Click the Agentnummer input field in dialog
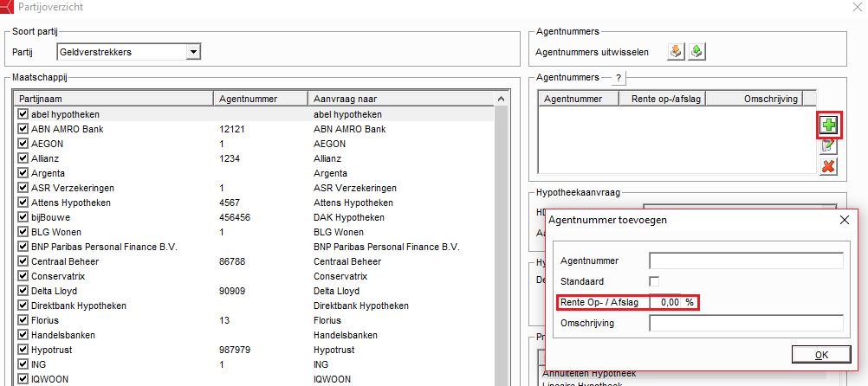Viewport: 868px width, 386px height. click(746, 261)
